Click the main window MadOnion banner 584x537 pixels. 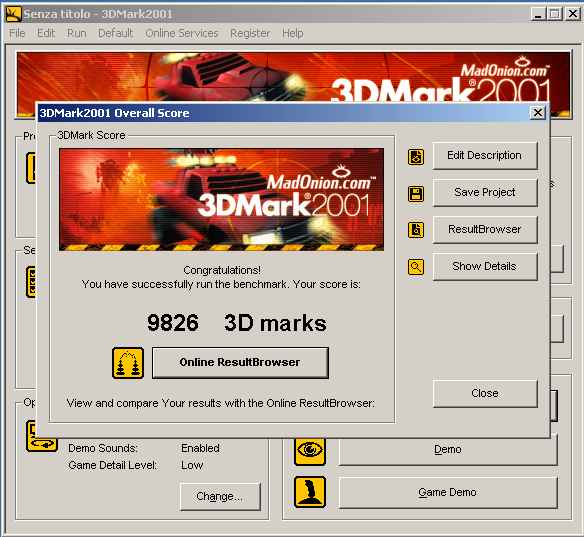click(293, 77)
